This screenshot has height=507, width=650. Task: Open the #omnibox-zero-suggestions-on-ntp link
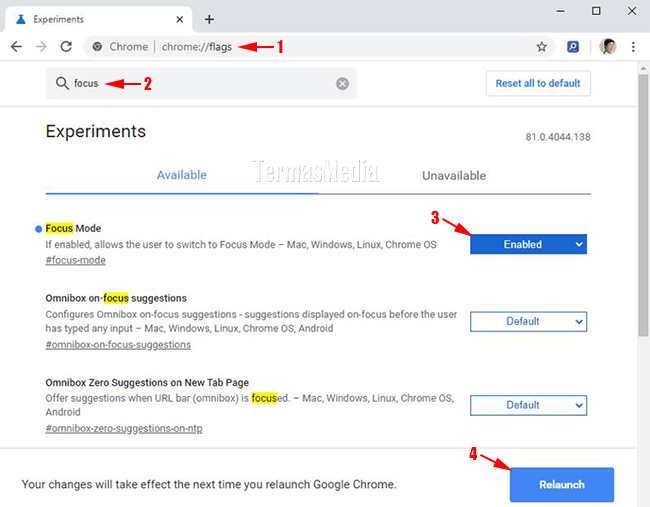point(124,428)
